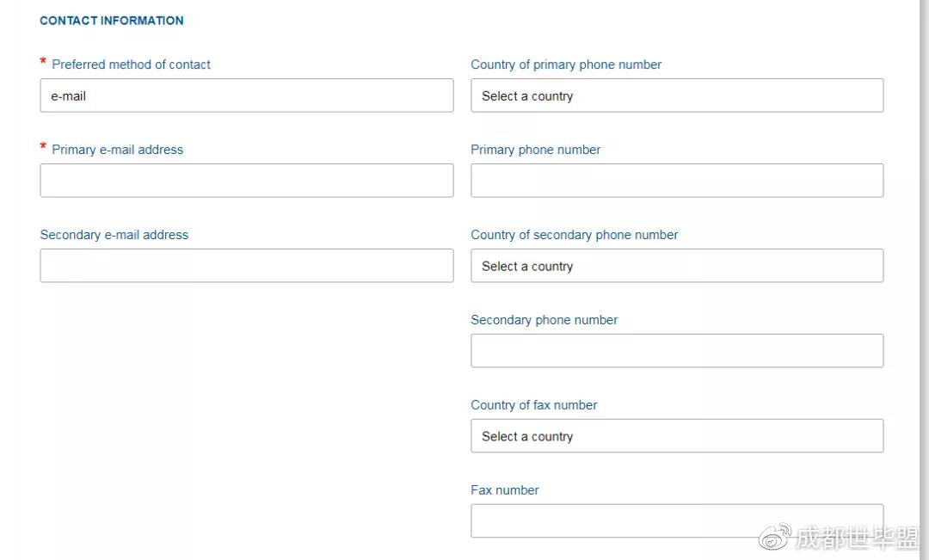The image size is (929, 560).
Task: Click into the Secondary e-mail address input box
Action: pyautogui.click(x=246, y=266)
